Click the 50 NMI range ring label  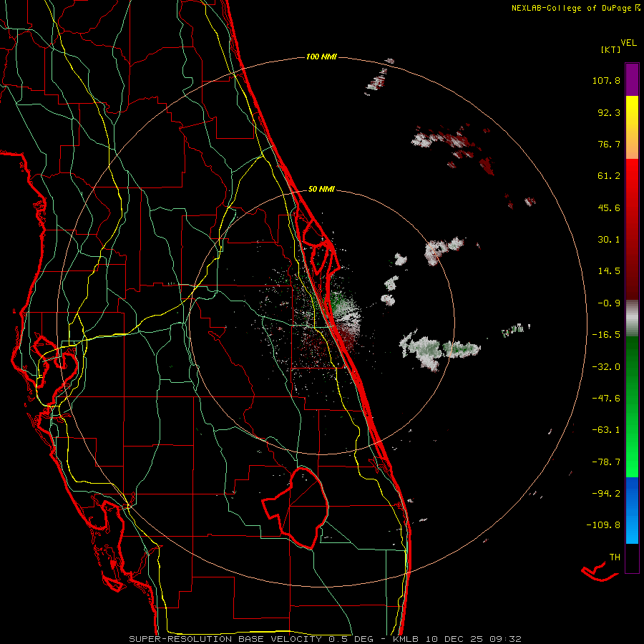[321, 189]
